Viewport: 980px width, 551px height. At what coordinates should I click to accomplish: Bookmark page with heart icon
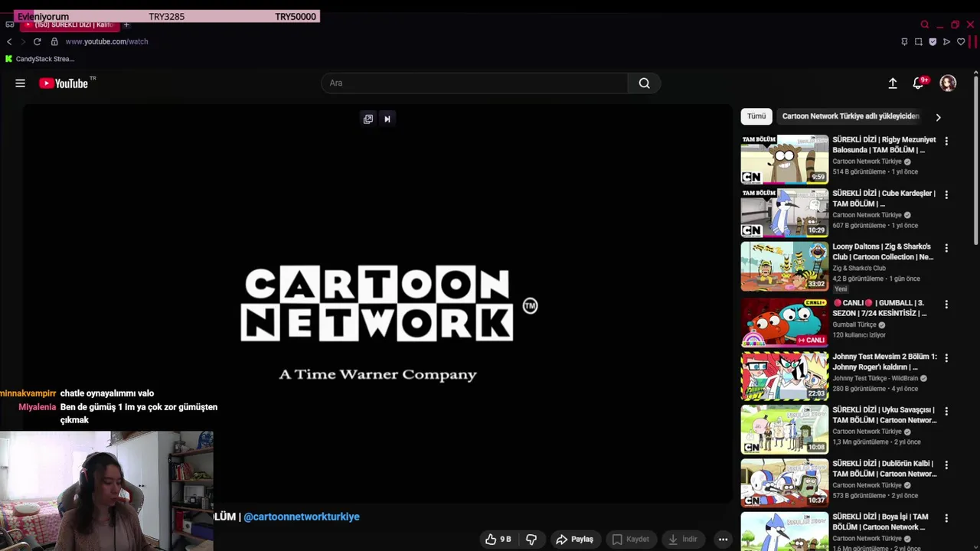[961, 41]
